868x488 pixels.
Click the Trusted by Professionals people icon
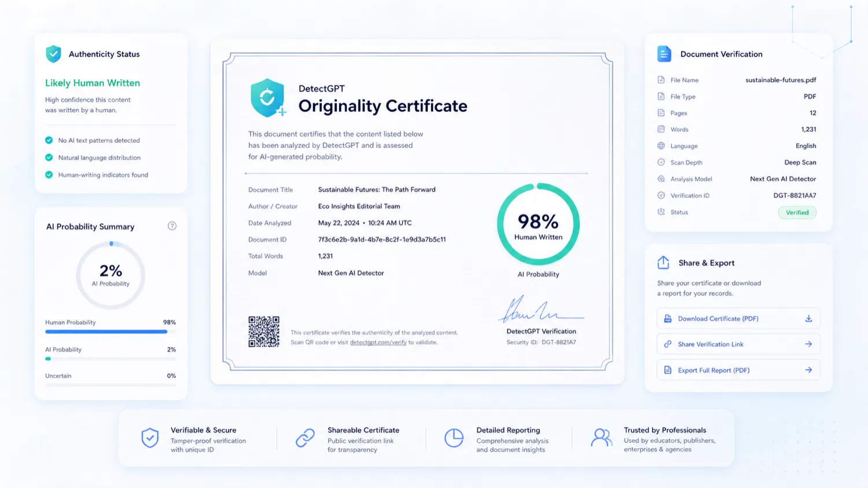point(601,438)
